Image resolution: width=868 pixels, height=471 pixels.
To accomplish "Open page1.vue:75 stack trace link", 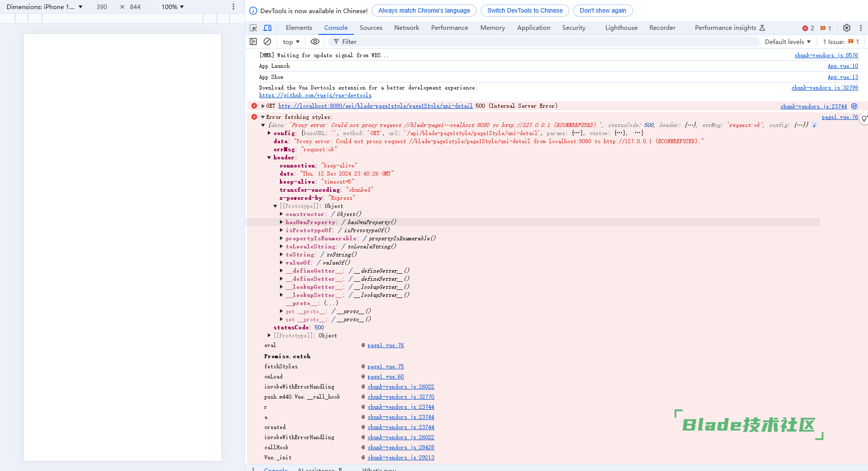I will [x=386, y=366].
